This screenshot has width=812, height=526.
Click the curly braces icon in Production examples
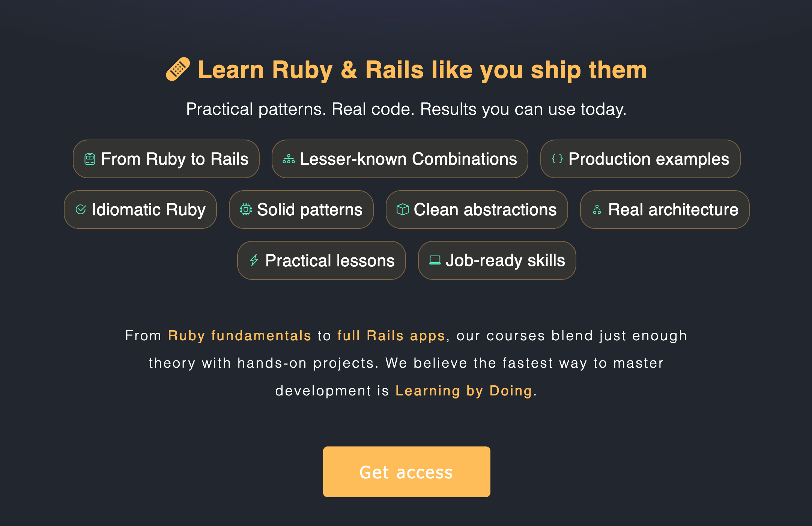557,159
